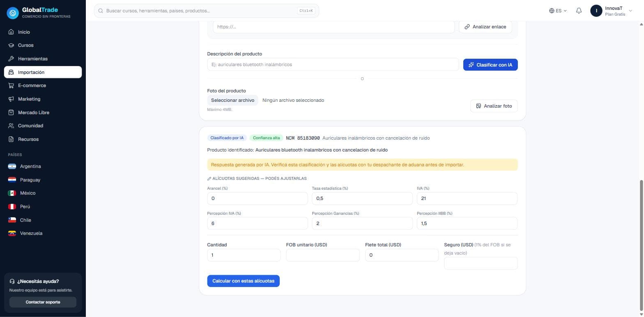This screenshot has height=317, width=644.
Task: Click the Argentina flag icon
Action: coord(12,166)
